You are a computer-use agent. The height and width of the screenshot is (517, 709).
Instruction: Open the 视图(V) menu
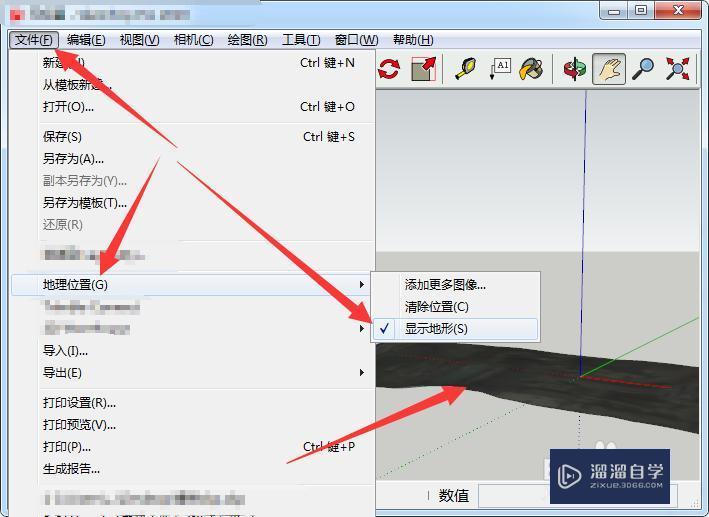click(x=139, y=40)
